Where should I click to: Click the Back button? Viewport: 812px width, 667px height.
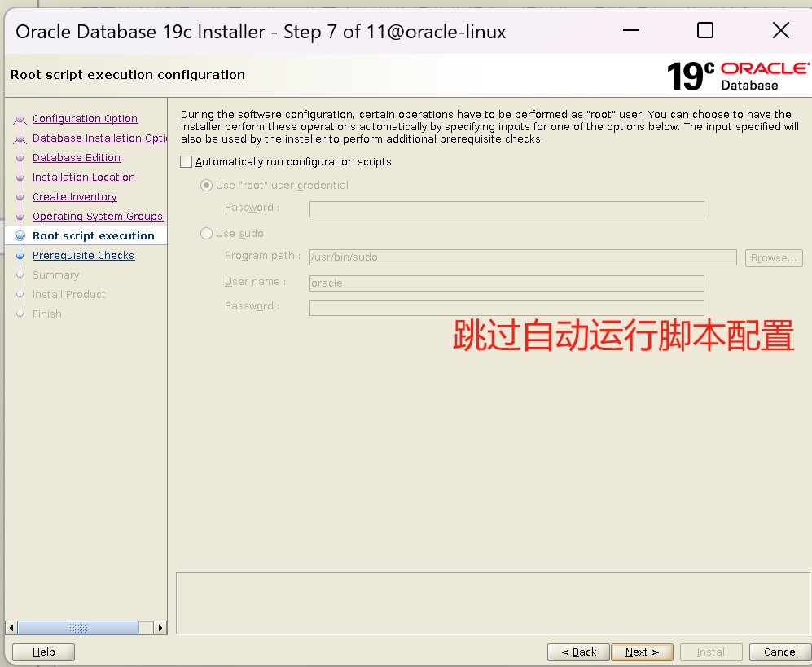tap(578, 652)
